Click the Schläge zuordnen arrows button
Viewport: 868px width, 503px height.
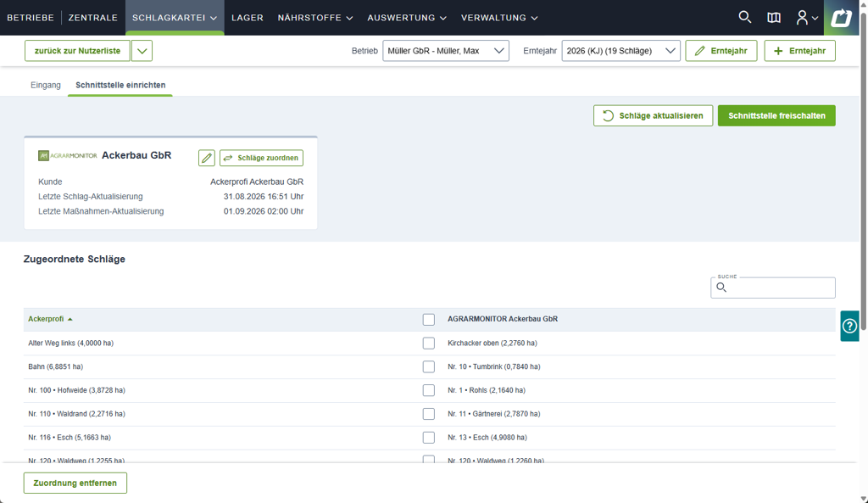coord(261,158)
